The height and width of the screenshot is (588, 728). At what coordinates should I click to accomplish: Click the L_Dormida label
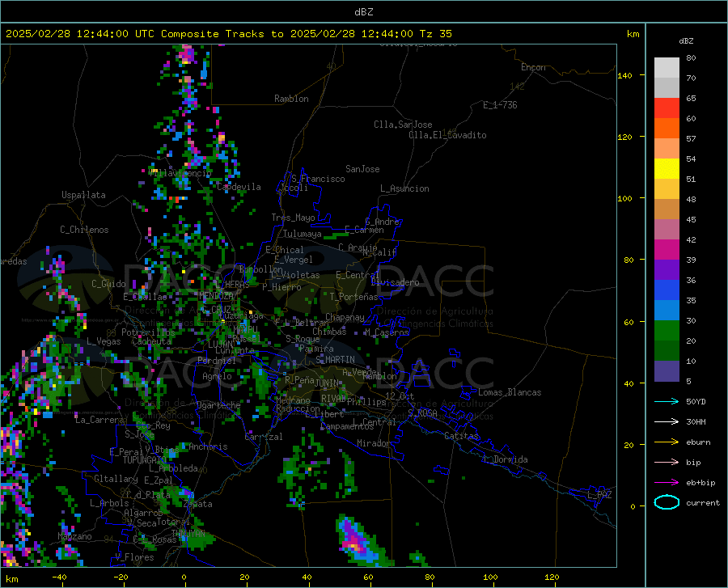point(505,459)
